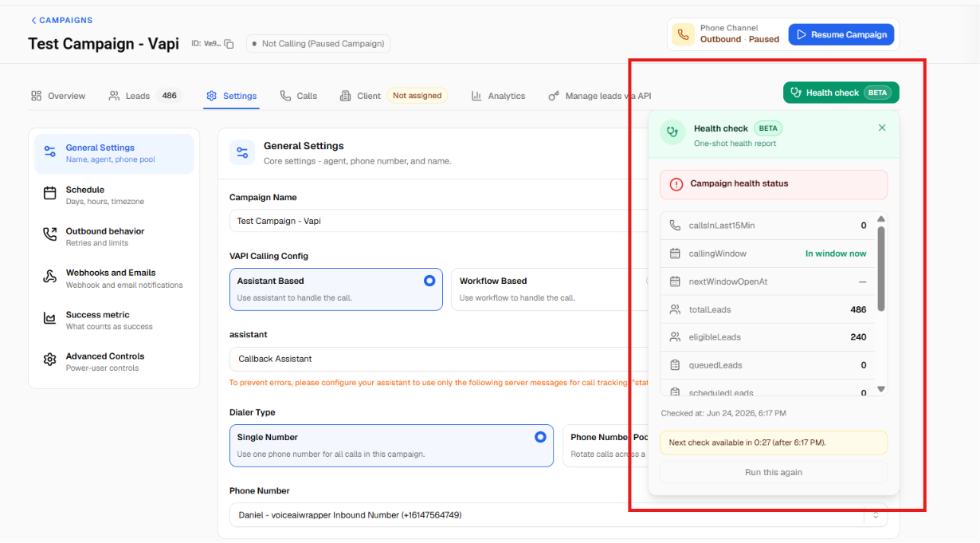Click the alert icon in health status
The height and width of the screenshot is (543, 980).
coord(676,184)
